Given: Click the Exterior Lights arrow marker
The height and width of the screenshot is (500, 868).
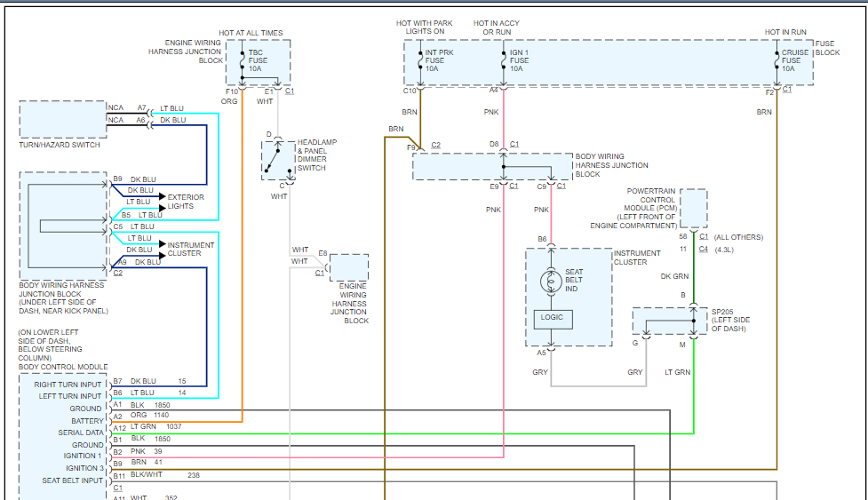Looking at the screenshot, I should [162, 196].
